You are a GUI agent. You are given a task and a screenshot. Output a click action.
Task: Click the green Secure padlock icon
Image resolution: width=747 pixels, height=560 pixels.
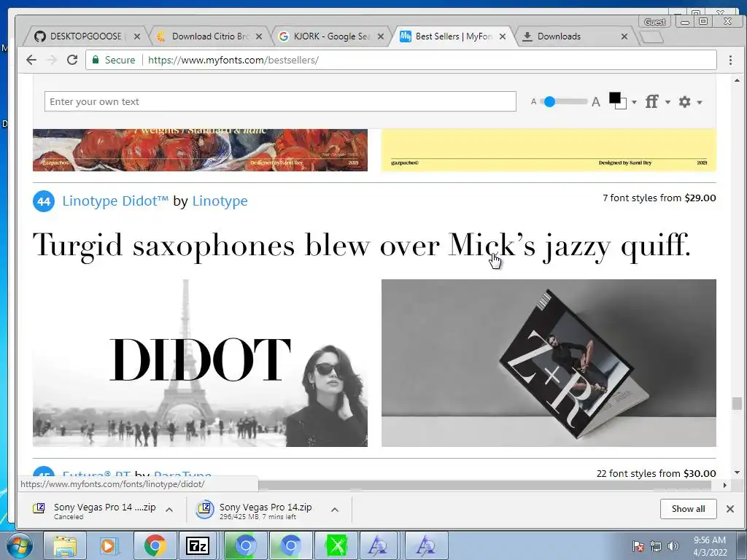96,60
